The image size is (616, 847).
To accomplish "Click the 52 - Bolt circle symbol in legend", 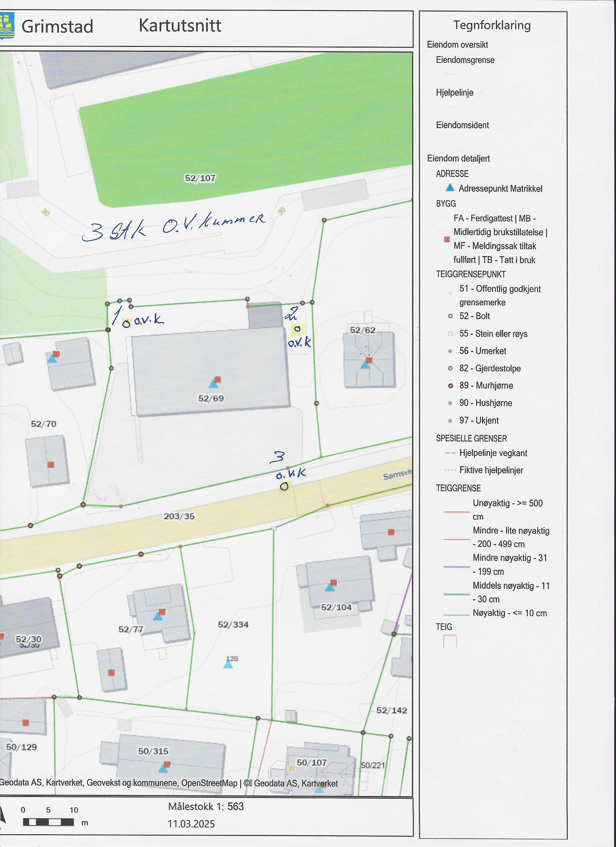I will pos(451,316).
